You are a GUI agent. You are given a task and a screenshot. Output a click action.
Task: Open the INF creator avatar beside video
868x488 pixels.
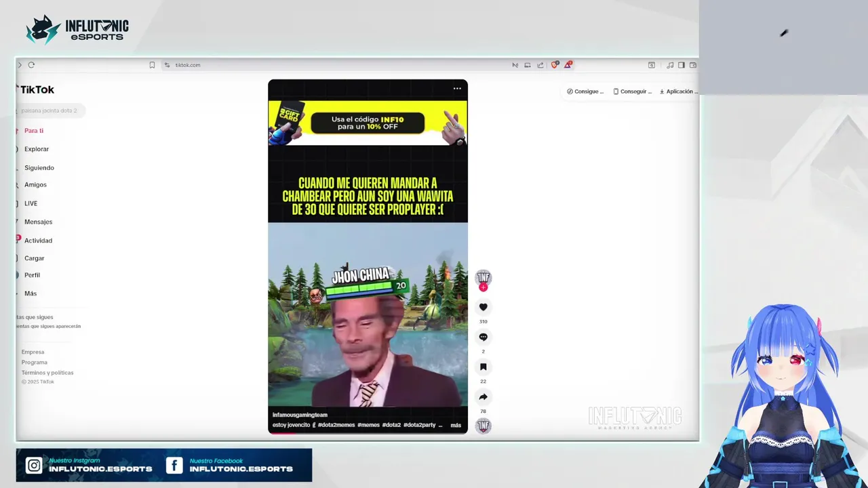pos(483,277)
